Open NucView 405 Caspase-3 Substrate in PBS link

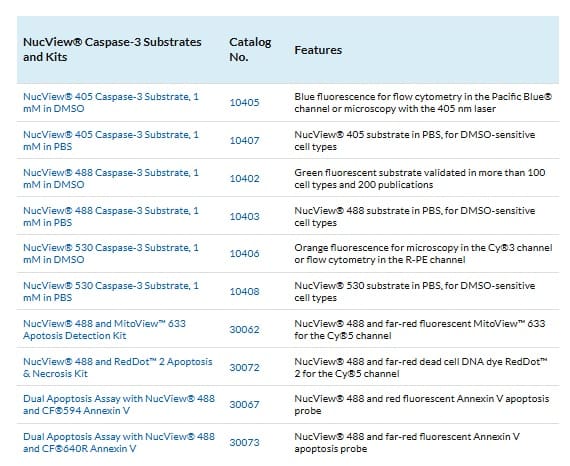(x=111, y=141)
